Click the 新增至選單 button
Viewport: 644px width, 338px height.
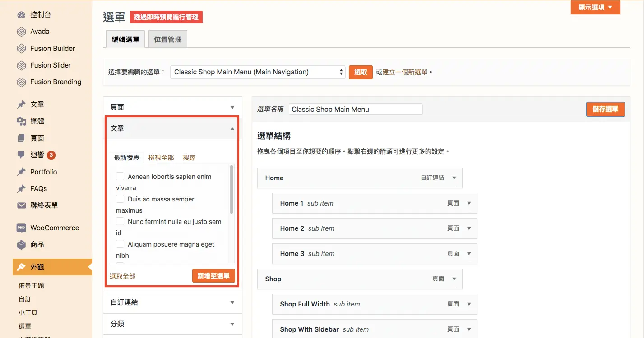(x=213, y=276)
